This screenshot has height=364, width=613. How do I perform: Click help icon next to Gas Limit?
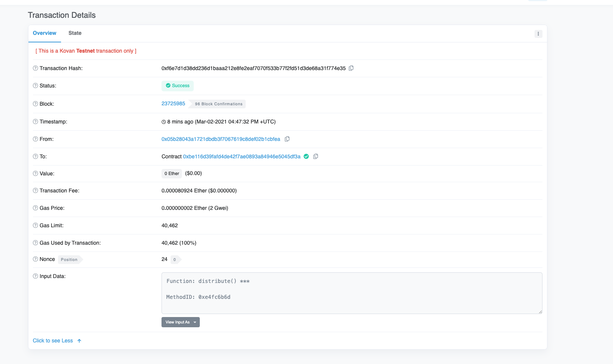click(x=35, y=225)
